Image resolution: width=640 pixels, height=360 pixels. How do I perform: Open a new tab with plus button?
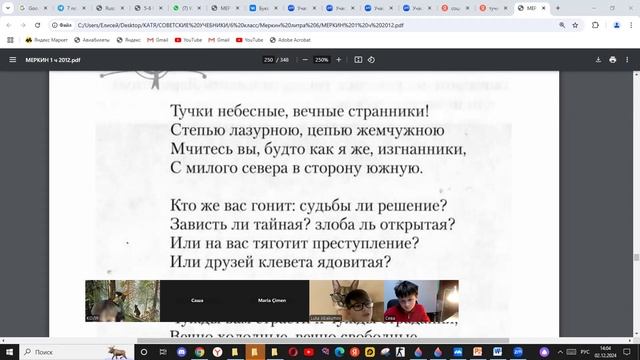tap(558, 8)
